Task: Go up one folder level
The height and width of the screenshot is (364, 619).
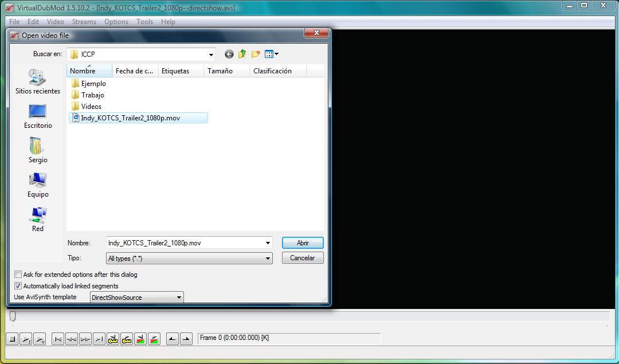Action: coord(242,54)
